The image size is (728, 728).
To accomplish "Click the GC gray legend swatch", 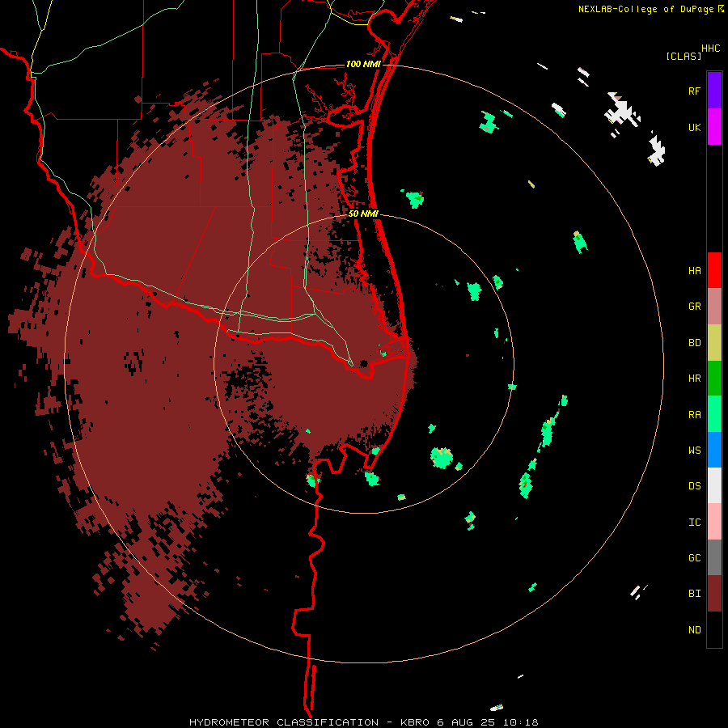I will [714, 557].
